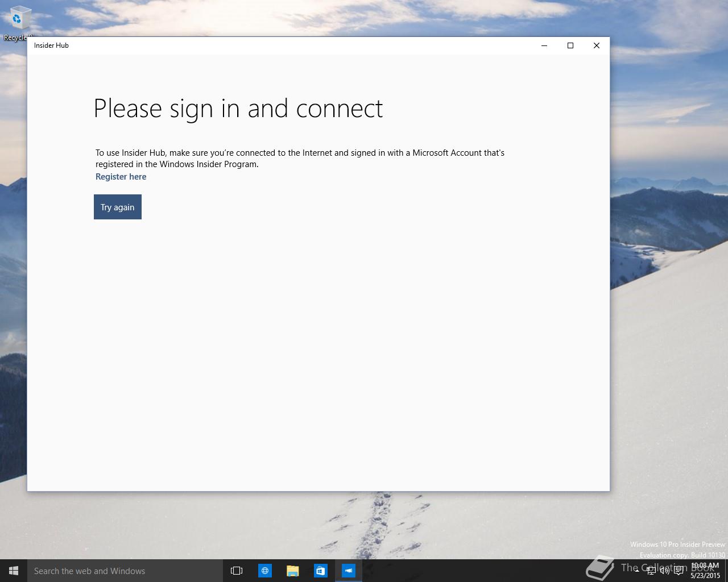Image resolution: width=728 pixels, height=582 pixels.
Task: Open the taskbar clock and date
Action: click(x=705, y=571)
